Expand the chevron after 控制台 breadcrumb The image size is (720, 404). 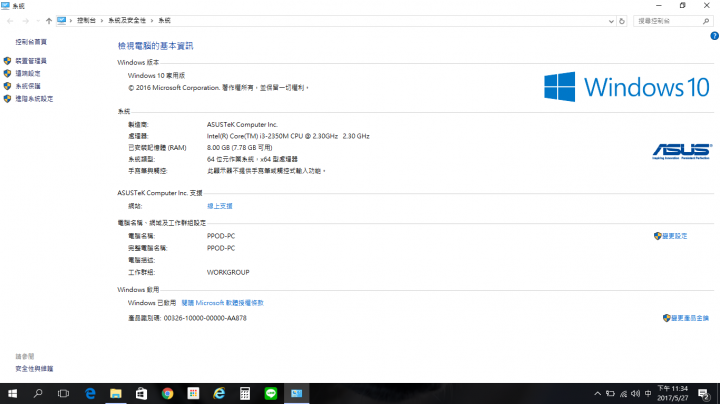point(101,21)
